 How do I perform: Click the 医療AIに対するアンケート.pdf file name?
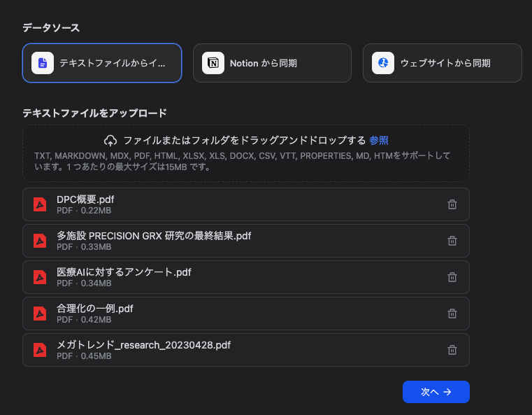124,272
